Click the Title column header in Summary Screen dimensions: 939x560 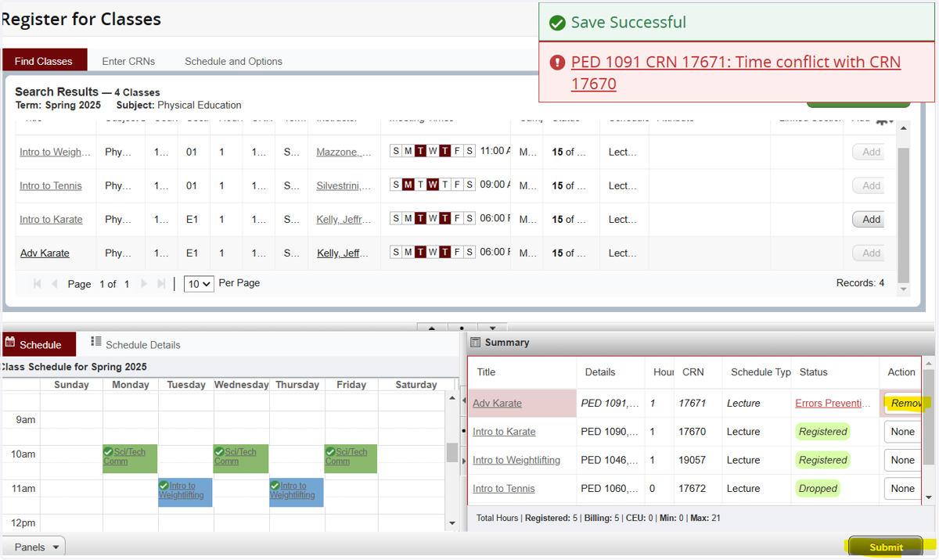(486, 372)
